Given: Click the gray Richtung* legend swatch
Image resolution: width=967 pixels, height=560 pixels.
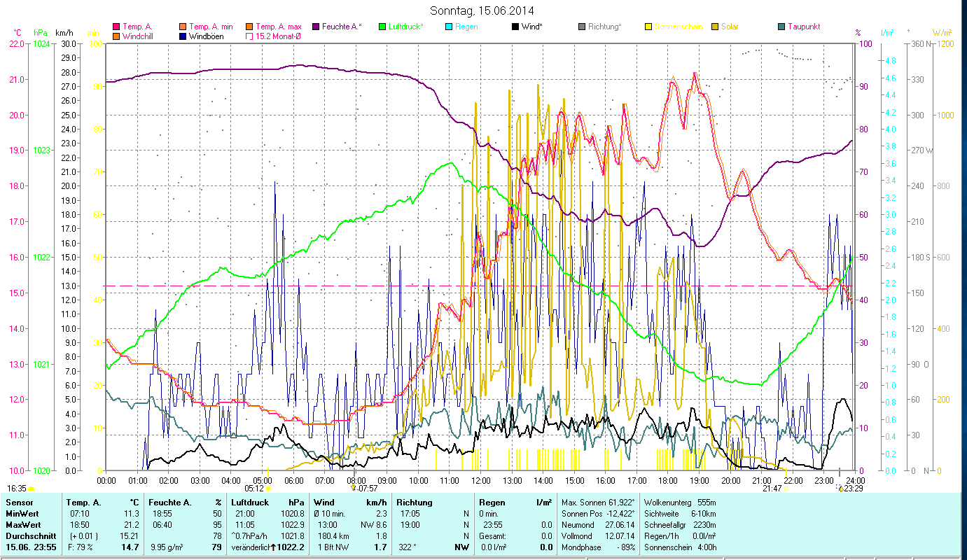Looking at the screenshot, I should point(582,27).
